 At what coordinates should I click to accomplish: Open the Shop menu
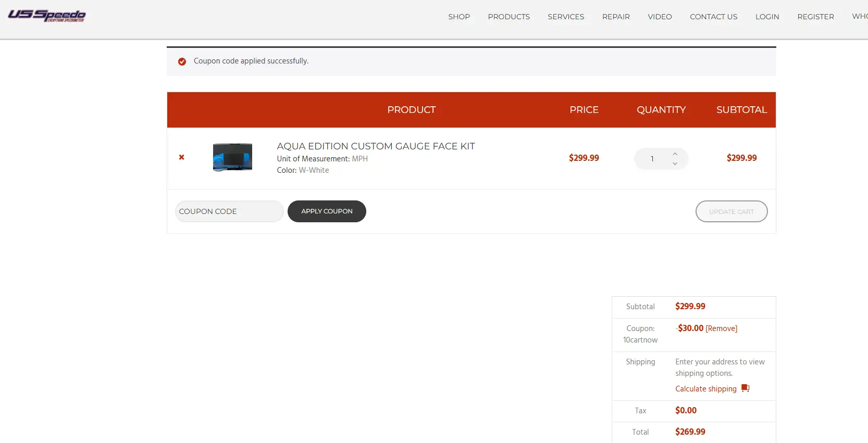(458, 17)
